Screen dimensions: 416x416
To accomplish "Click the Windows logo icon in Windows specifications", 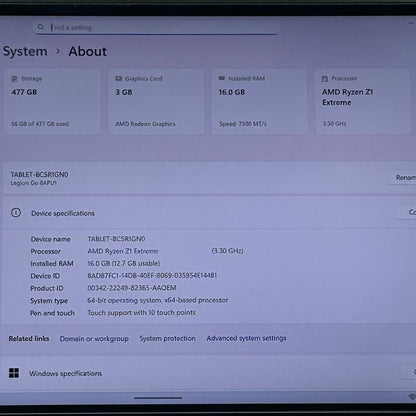I will [x=14, y=373].
